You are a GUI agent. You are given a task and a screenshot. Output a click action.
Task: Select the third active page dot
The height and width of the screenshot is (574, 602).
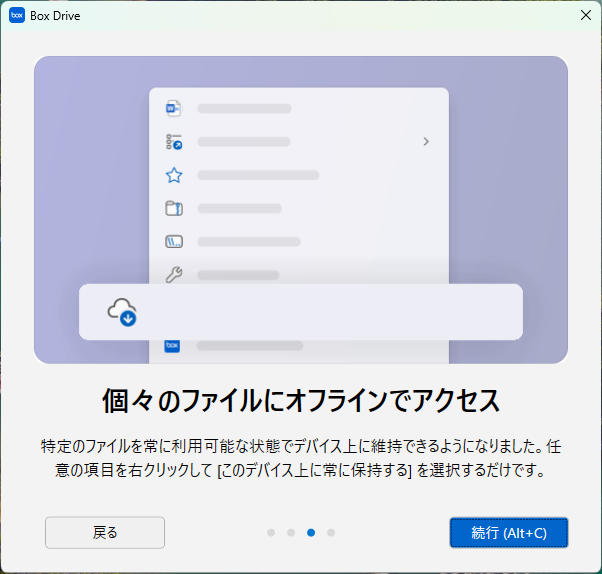(311, 533)
